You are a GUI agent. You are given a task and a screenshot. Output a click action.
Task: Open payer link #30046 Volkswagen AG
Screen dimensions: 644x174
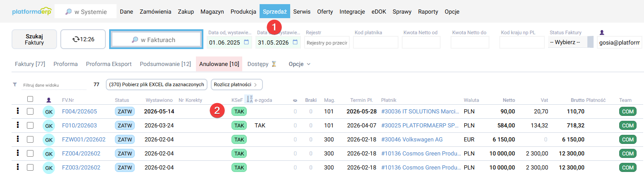(412, 139)
